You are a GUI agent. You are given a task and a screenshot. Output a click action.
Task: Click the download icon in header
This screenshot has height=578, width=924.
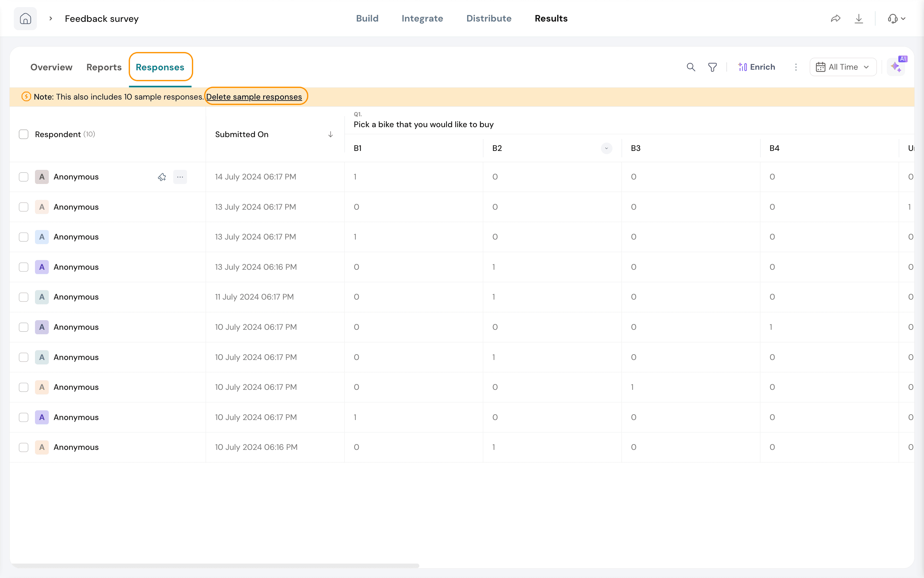859,18
